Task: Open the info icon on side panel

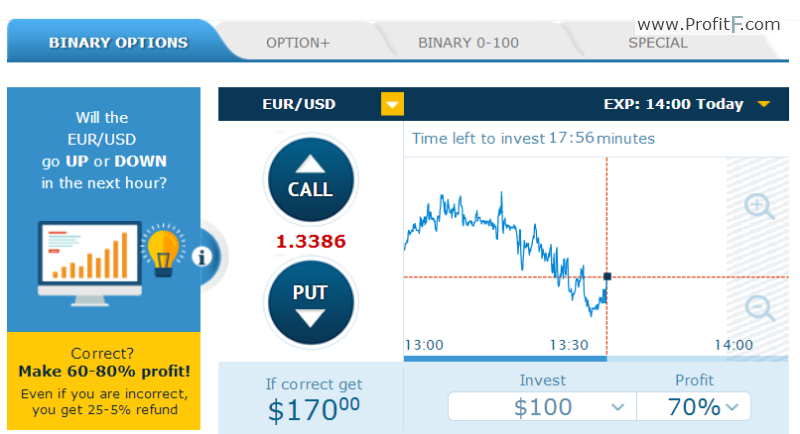Action: [x=202, y=257]
